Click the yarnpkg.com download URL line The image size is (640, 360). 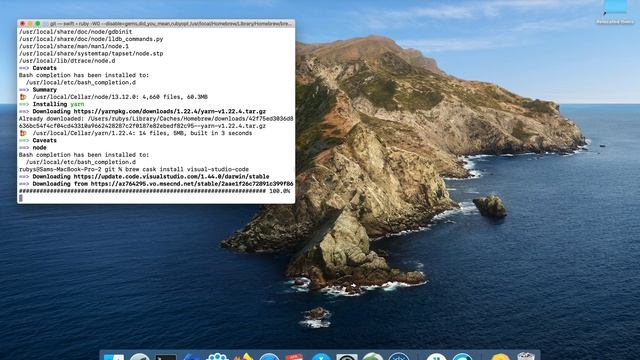(x=142, y=111)
